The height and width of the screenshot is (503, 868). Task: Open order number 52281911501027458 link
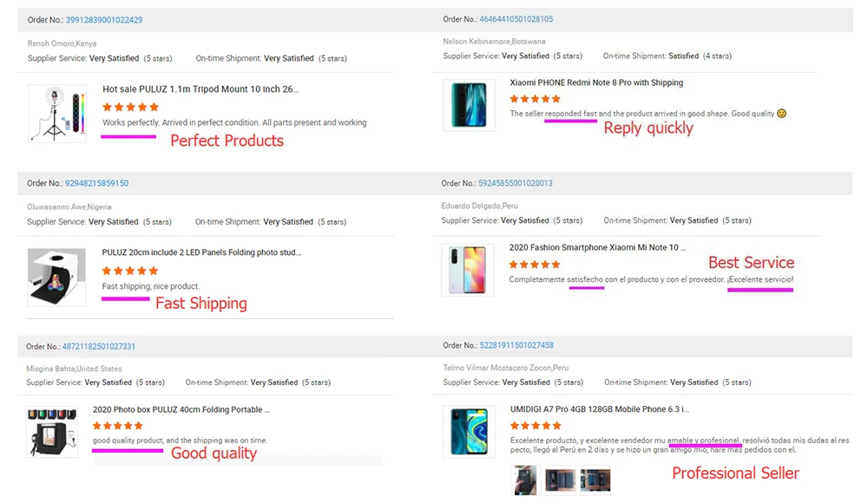(x=516, y=346)
